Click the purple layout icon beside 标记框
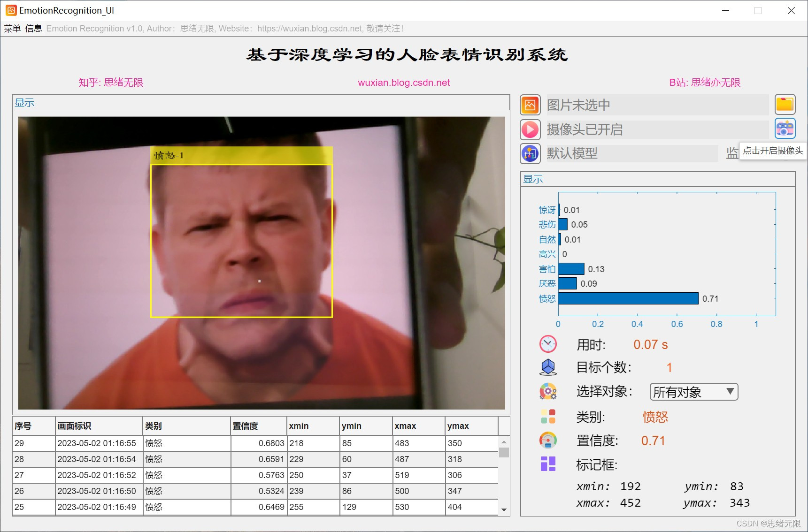The width and height of the screenshot is (808, 532). pyautogui.click(x=548, y=464)
